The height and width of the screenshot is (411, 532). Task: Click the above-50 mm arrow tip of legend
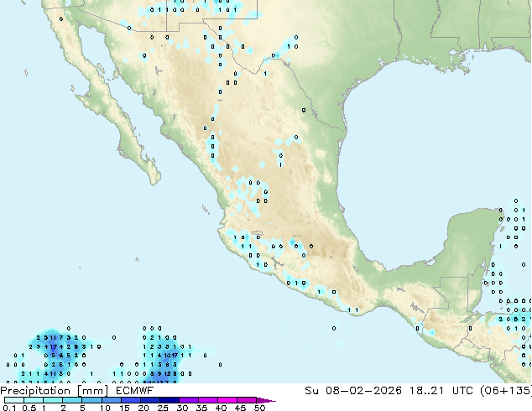[x=266, y=400]
